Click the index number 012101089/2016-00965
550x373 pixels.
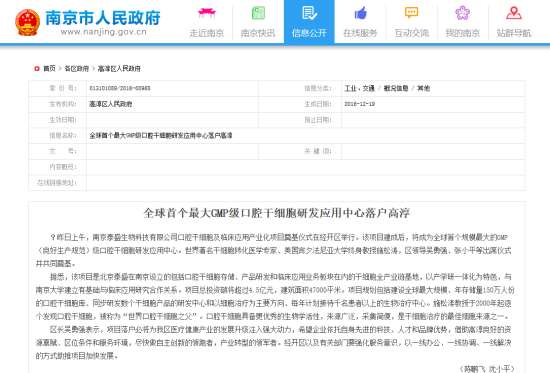pos(120,88)
